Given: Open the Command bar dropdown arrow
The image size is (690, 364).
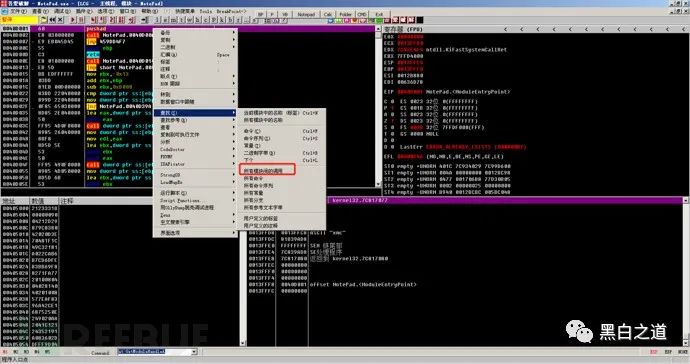Looking at the screenshot, I should click(194, 352).
